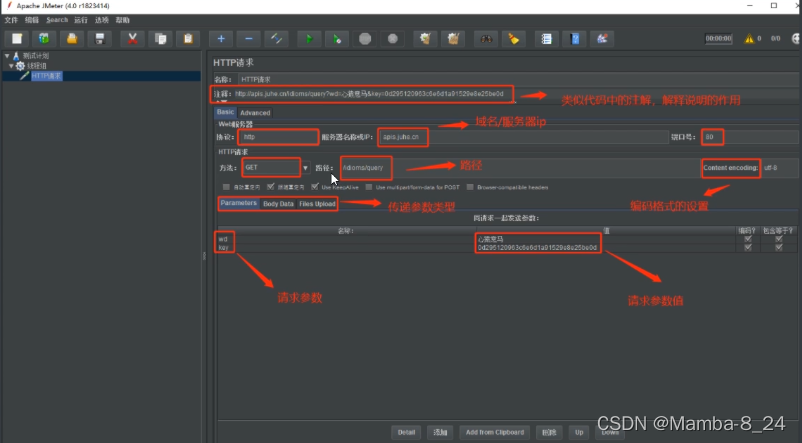
Task: Save the test plan with disk icon
Action: [x=100, y=39]
